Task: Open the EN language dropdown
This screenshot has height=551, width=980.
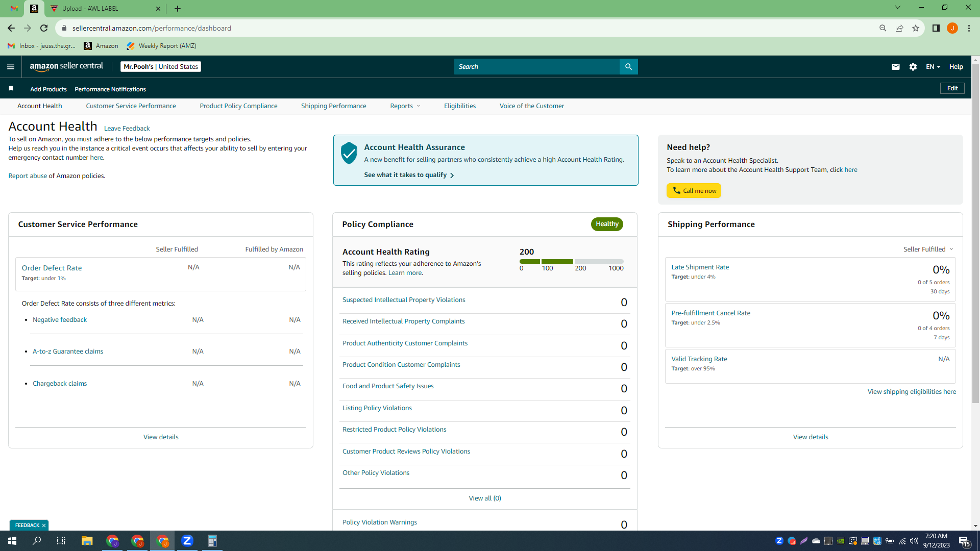Action: [933, 67]
